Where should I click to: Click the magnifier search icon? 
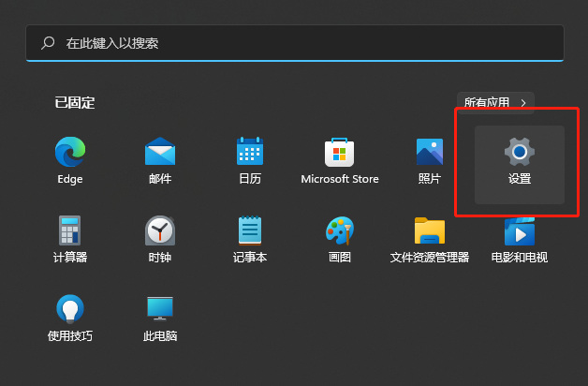coord(48,43)
